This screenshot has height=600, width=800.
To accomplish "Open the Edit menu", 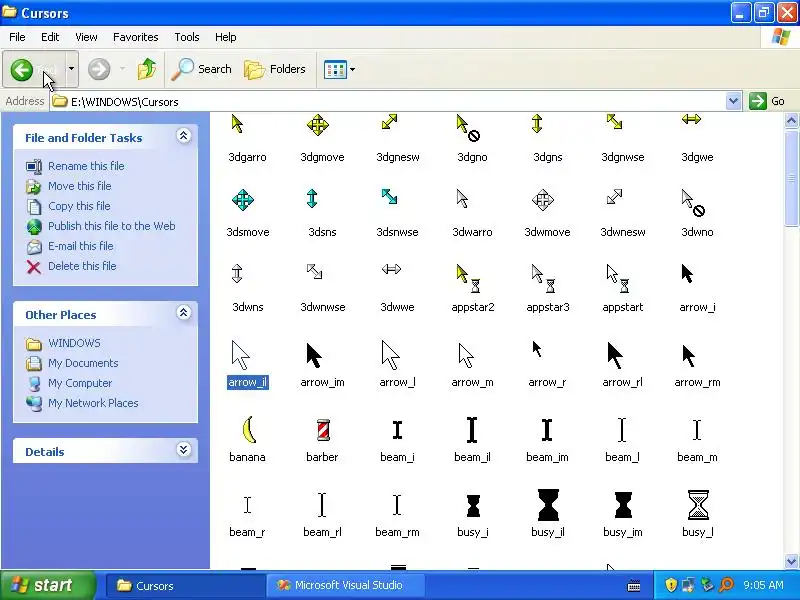I will click(50, 37).
